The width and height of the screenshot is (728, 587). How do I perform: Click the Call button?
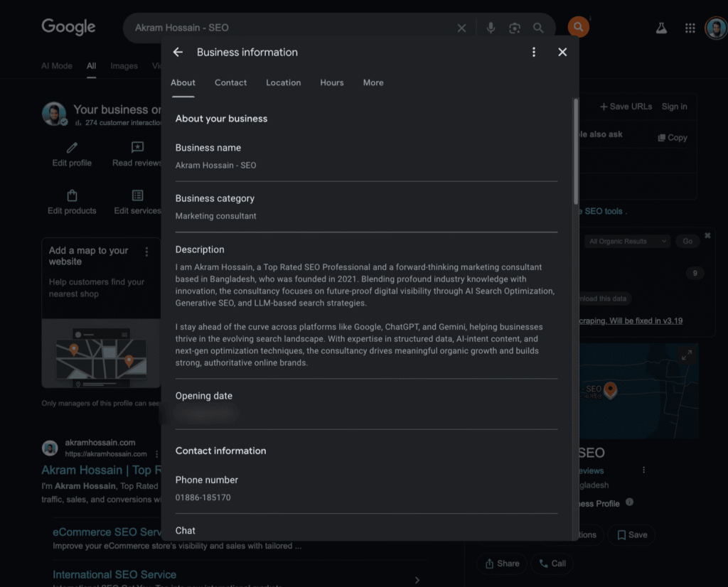pyautogui.click(x=552, y=564)
